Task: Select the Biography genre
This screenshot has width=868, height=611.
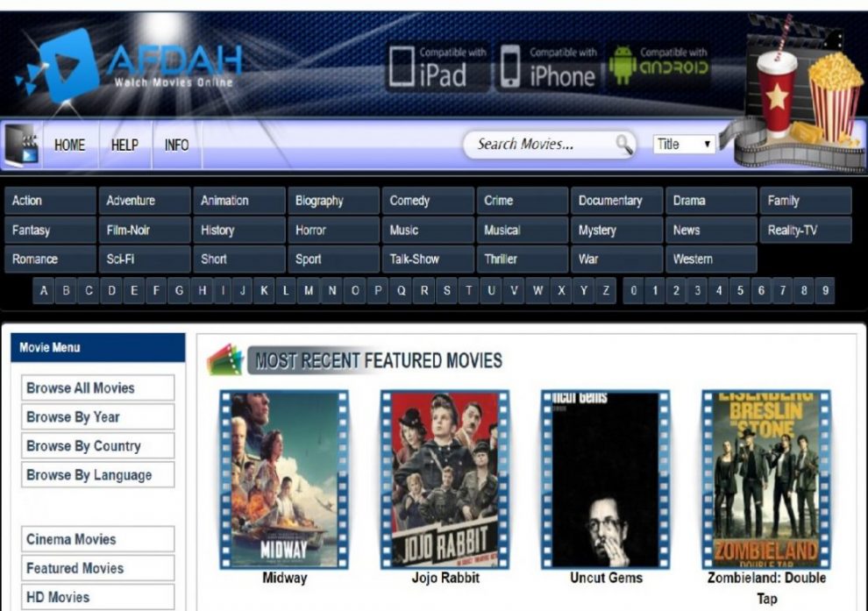Action: [334, 201]
